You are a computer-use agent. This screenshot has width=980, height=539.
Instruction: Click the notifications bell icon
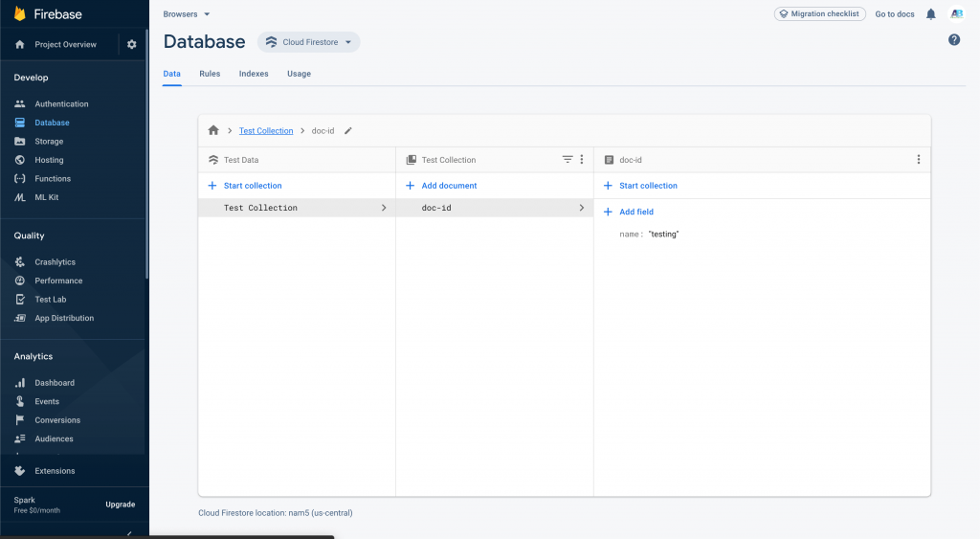930,13
